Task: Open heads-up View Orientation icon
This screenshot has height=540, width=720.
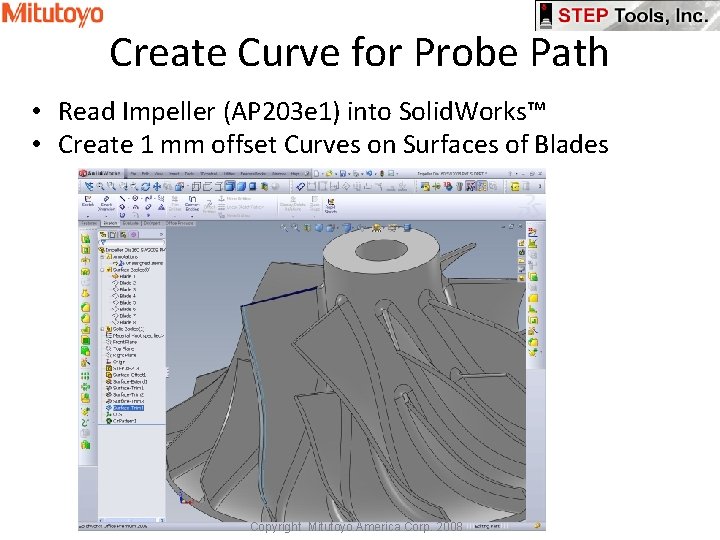Action: (330, 227)
